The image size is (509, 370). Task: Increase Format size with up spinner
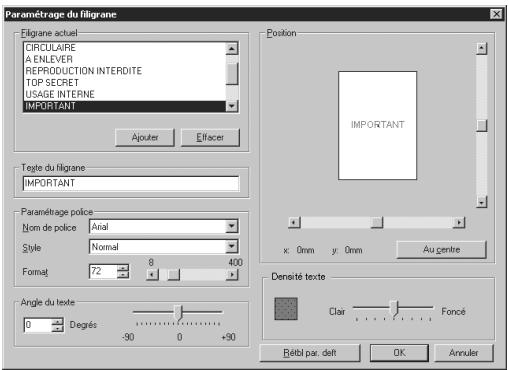(x=123, y=268)
